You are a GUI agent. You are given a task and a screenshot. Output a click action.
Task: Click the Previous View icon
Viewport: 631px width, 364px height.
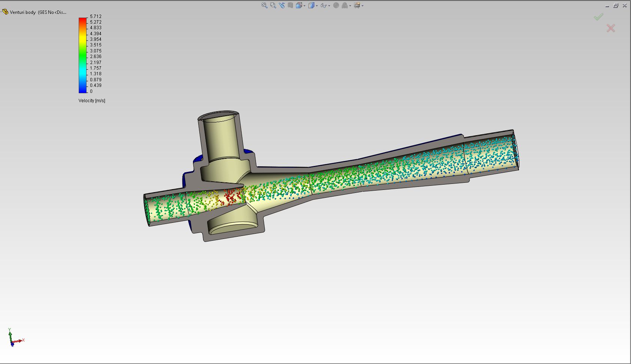click(x=282, y=5)
